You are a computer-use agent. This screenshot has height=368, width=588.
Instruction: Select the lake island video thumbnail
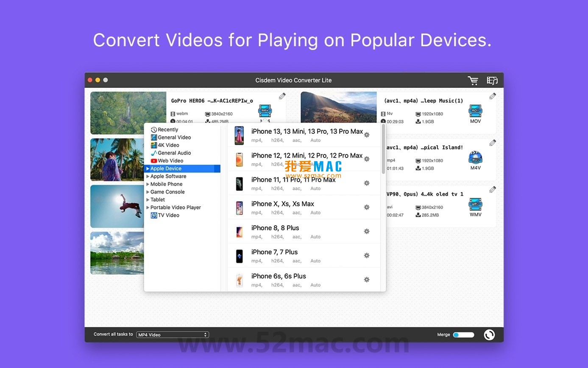(x=117, y=253)
